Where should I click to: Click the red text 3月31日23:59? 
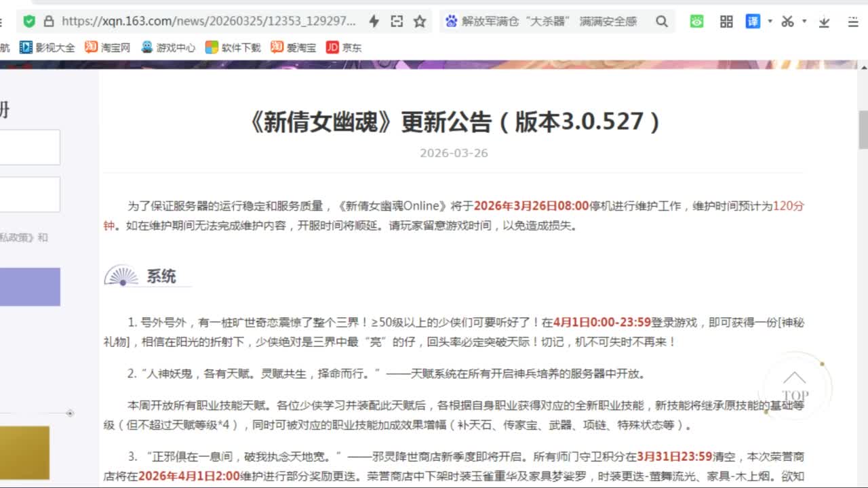[x=674, y=457]
